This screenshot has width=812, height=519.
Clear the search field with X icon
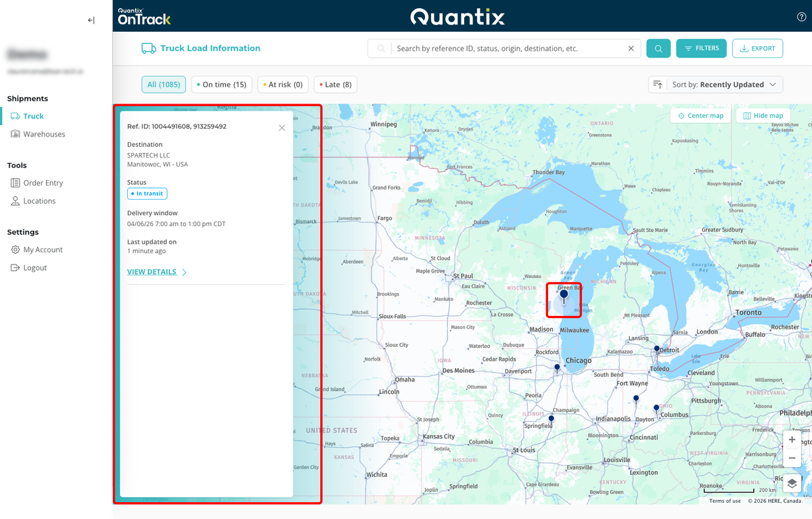(x=631, y=49)
